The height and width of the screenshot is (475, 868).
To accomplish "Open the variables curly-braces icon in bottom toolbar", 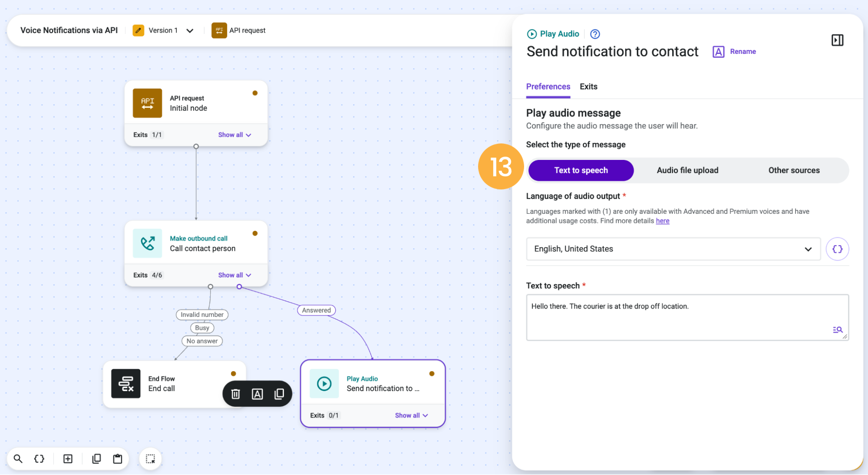I will pyautogui.click(x=39, y=458).
